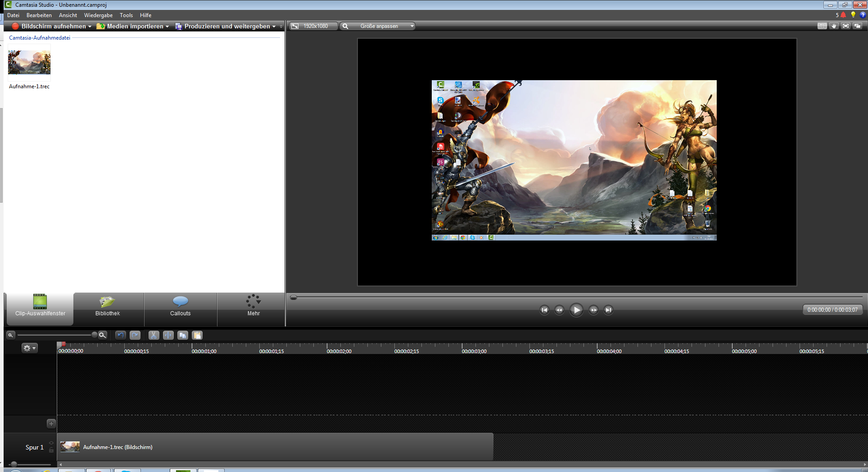Click the cut scissors icon
This screenshot has width=868, height=472.
(x=154, y=335)
